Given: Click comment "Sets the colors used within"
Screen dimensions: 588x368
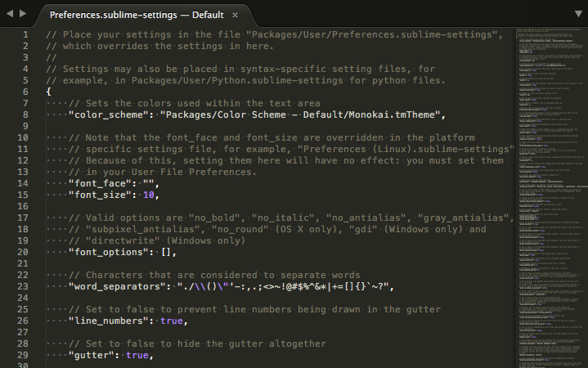Looking at the screenshot, I should 195,104.
